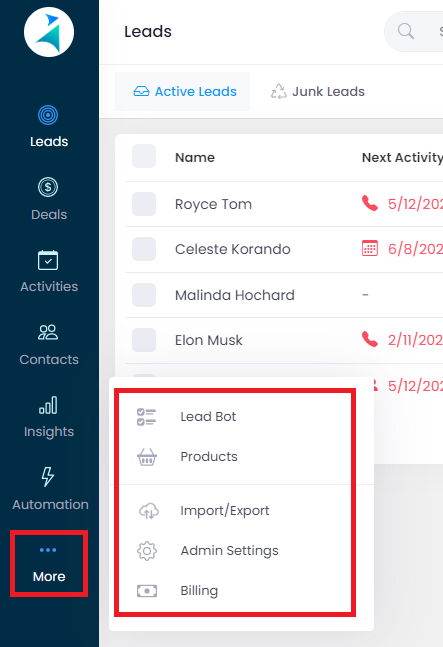The width and height of the screenshot is (443, 647).
Task: Toggle the More menu in sidebar
Action: 49,564
